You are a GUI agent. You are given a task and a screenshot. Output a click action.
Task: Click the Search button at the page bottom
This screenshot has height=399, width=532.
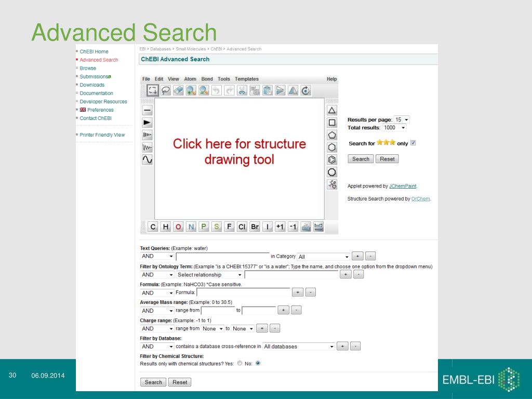(x=153, y=382)
